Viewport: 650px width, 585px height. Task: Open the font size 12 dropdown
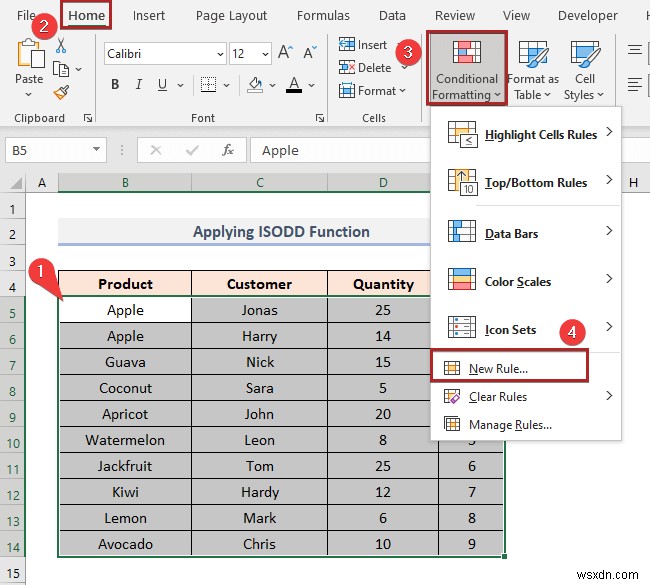265,54
